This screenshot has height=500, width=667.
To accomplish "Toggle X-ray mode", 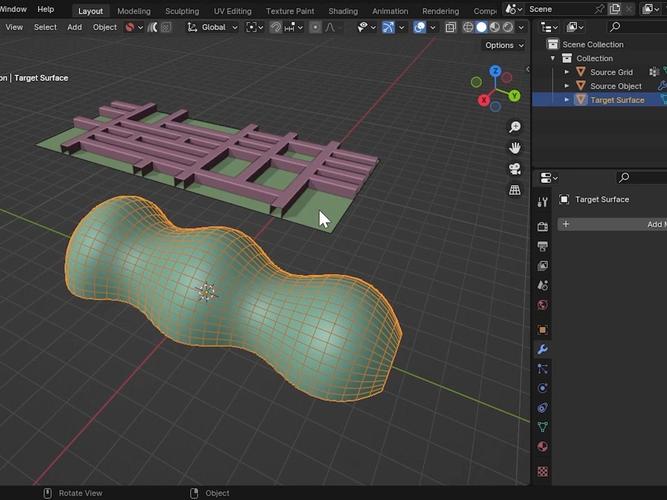I will pos(450,27).
